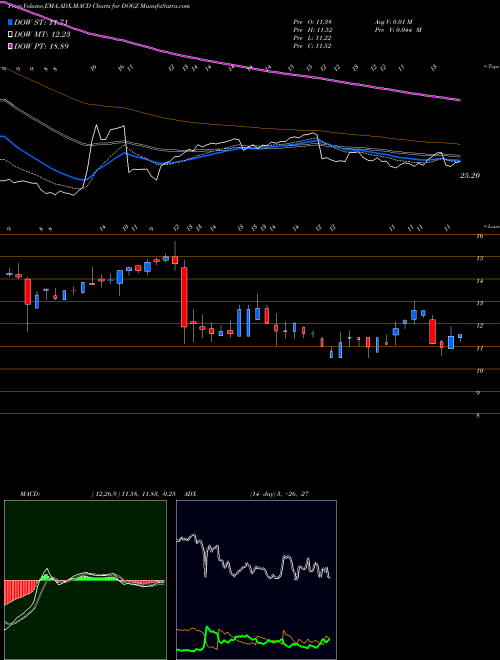Click the MACD (12,26,9) parameter values
The image size is (500, 660).
pyautogui.click(x=133, y=494)
